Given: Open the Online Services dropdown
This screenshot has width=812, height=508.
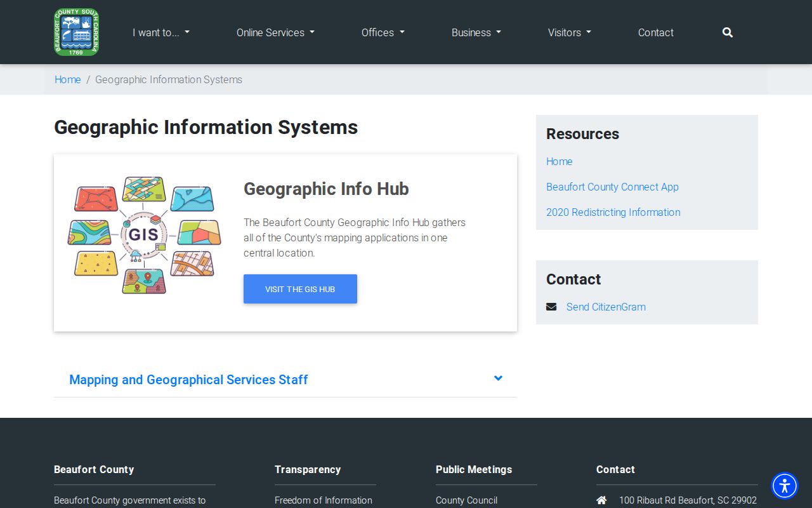Looking at the screenshot, I should point(275,32).
